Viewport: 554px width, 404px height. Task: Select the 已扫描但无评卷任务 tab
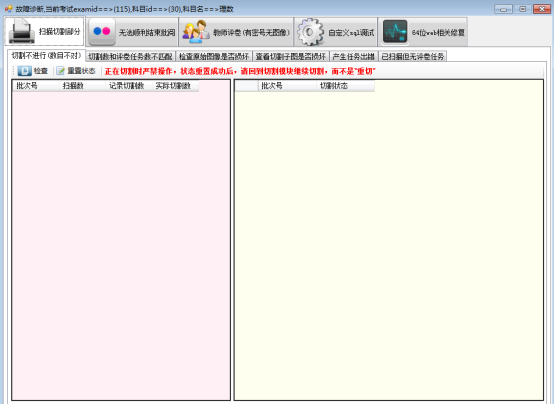(x=413, y=57)
